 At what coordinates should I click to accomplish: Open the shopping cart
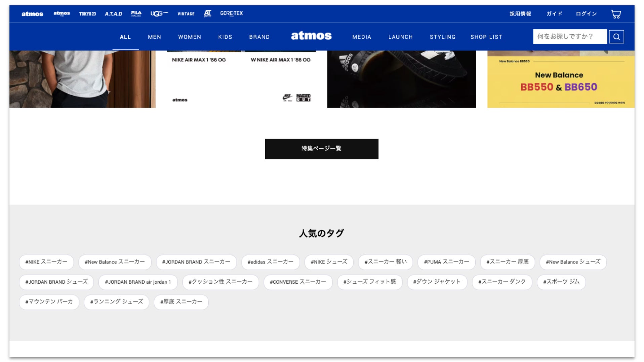tap(616, 14)
